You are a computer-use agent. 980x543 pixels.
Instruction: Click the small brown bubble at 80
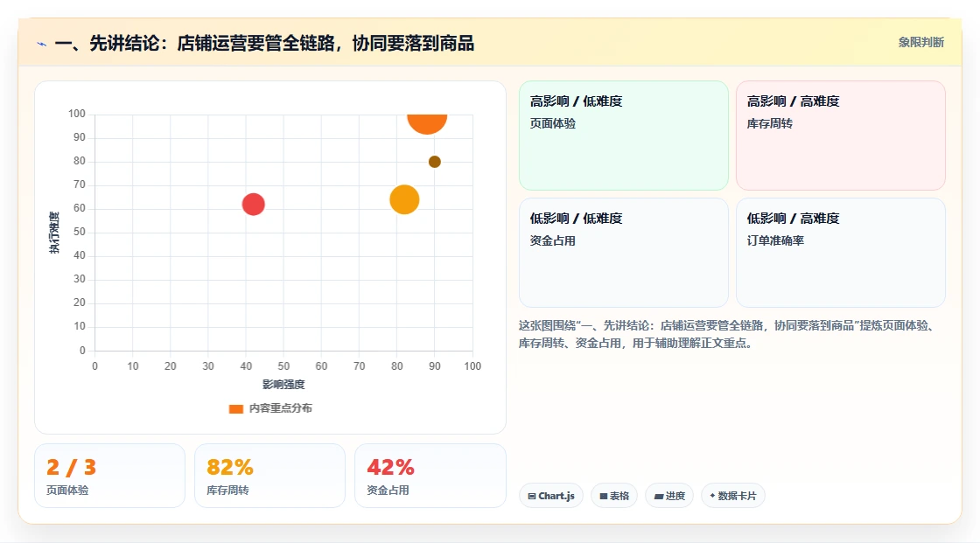click(434, 162)
